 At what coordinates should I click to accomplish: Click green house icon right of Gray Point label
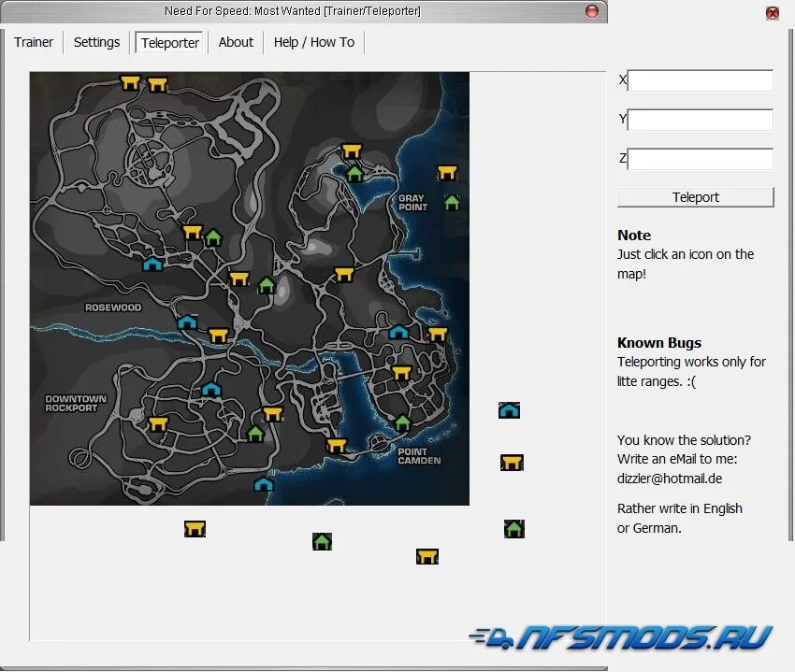pyautogui.click(x=452, y=203)
